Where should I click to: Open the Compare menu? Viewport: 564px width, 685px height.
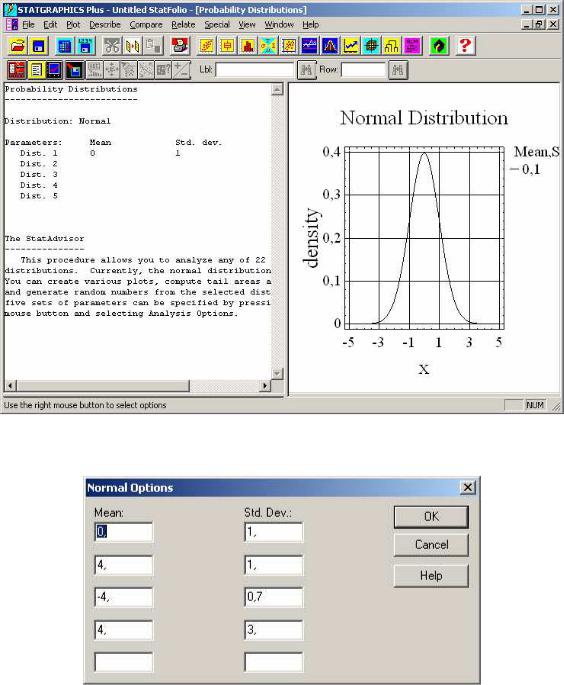tap(146, 25)
